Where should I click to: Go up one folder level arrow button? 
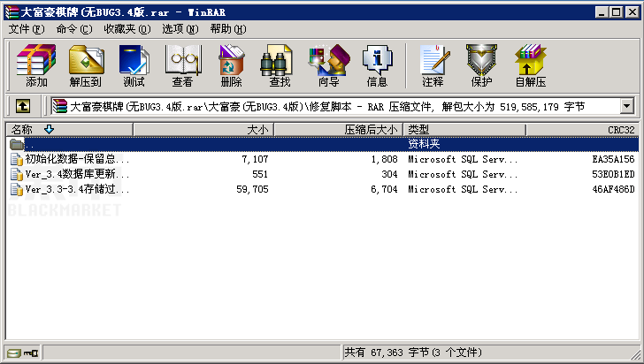pyautogui.click(x=23, y=106)
